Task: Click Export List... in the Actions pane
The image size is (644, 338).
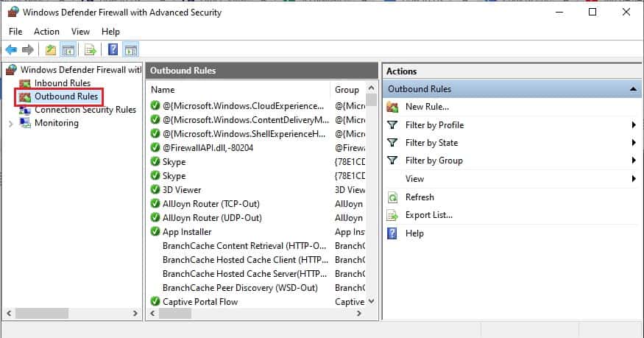Action: pos(428,215)
